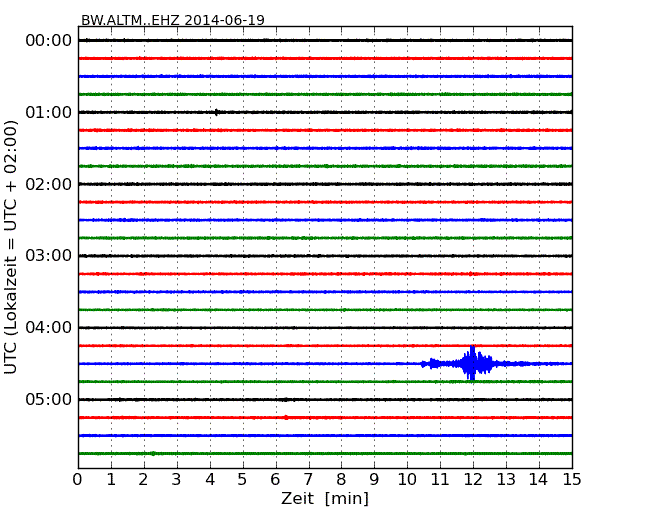The width and height of the screenshot is (650, 520).
Task: Click x-axis tick label 4
Action: click(x=210, y=480)
